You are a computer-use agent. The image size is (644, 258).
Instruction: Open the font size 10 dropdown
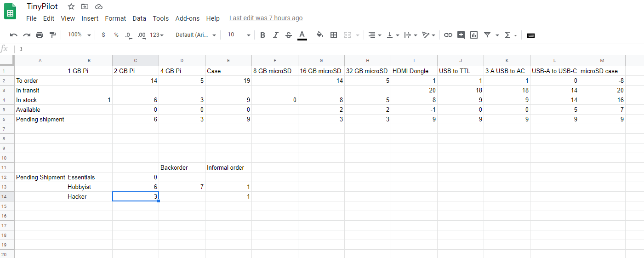point(239,35)
